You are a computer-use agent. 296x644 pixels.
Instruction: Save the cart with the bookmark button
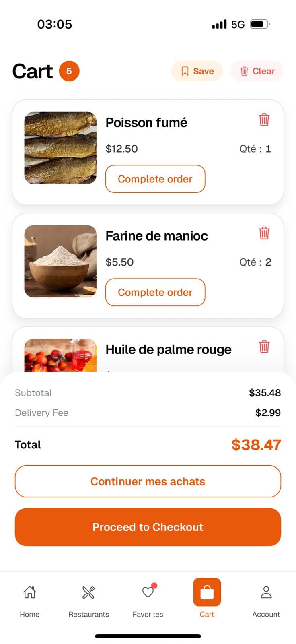point(197,71)
